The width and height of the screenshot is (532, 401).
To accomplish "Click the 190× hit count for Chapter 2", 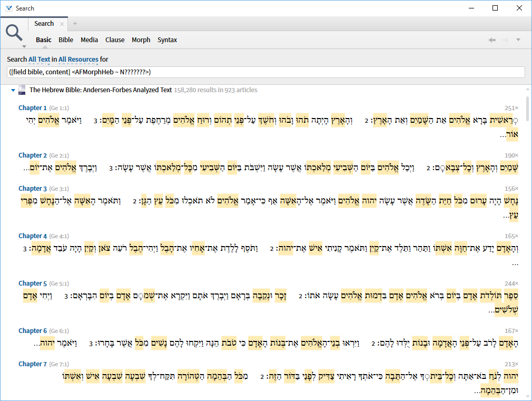I will 511,155.
